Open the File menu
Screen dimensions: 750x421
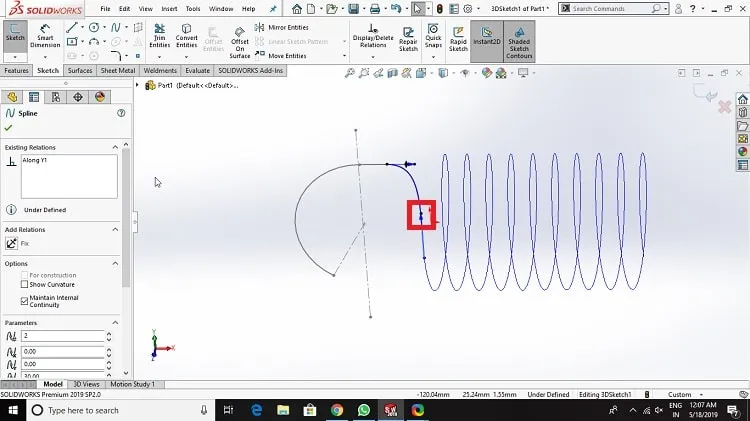[105, 9]
